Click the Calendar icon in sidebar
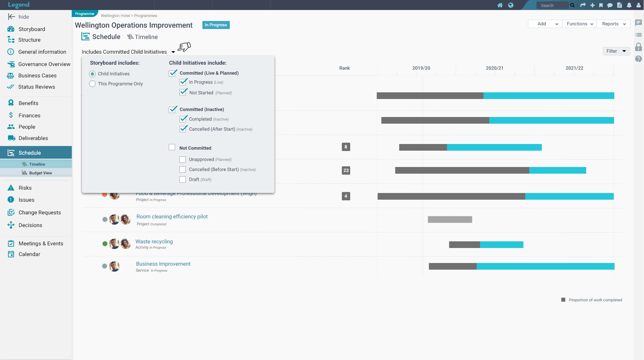This screenshot has height=360, width=644. 11,254
